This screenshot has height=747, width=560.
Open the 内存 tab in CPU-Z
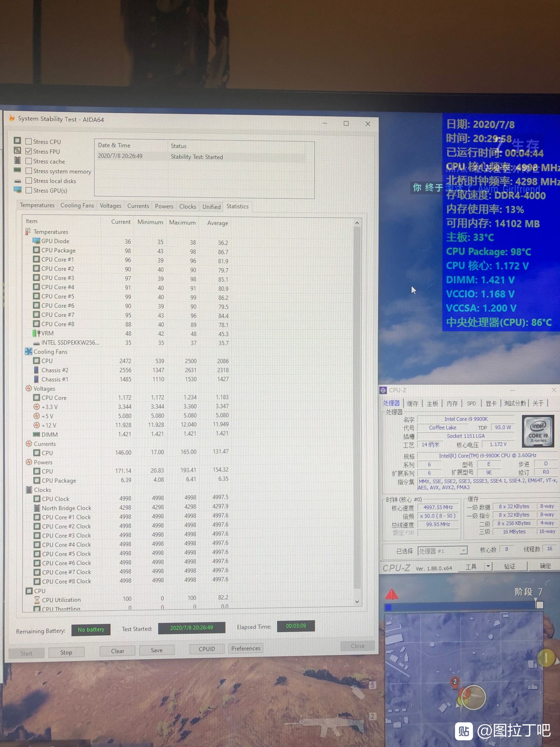(452, 403)
